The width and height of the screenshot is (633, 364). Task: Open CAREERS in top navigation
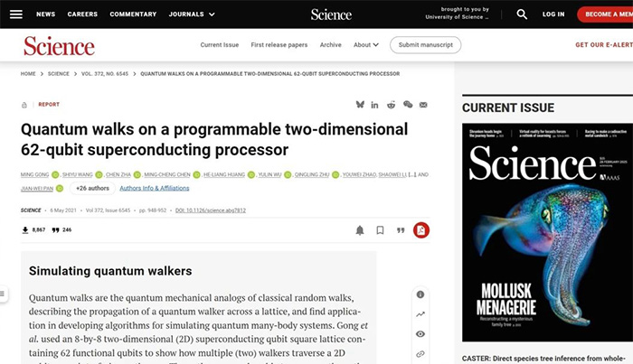tap(82, 14)
